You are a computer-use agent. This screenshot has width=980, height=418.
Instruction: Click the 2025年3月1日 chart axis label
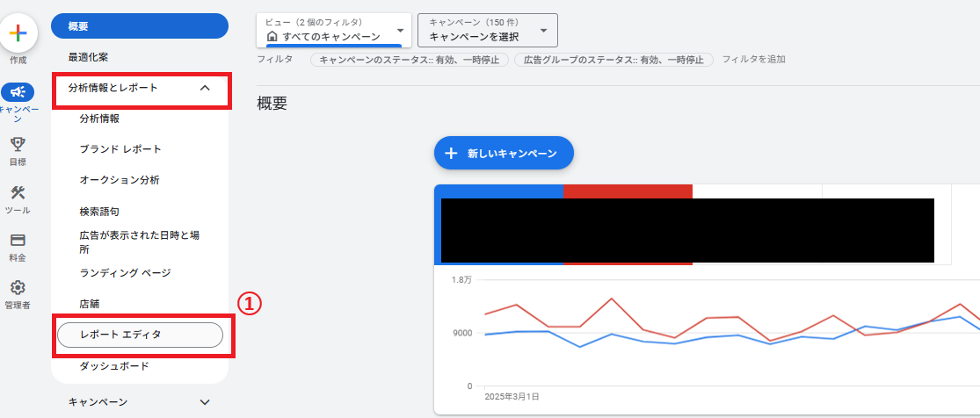[x=512, y=397]
